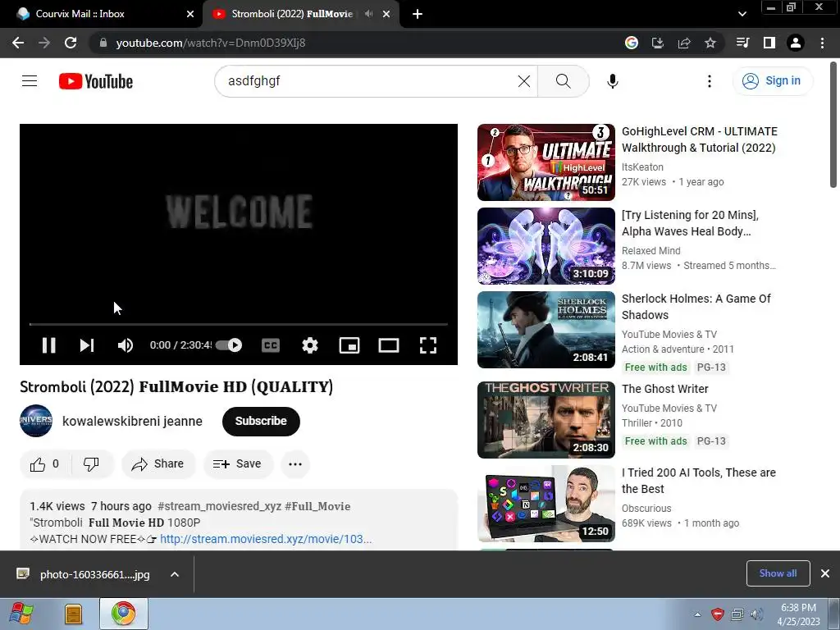Click the address bar URL
This screenshot has width=840, height=630.
tap(211, 43)
